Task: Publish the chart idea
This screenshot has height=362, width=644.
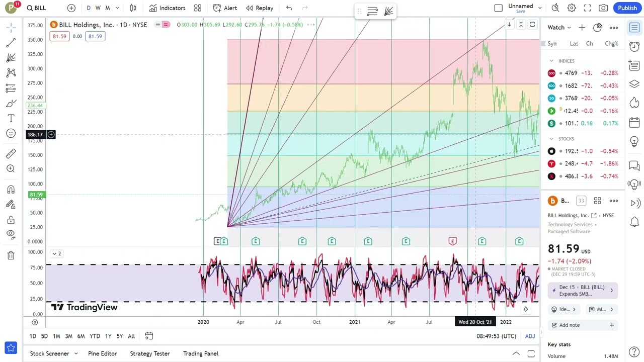Action: 627,8
